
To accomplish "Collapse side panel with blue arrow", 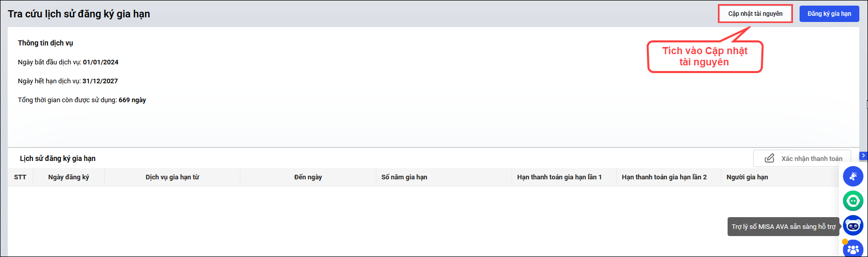I will [863, 155].
